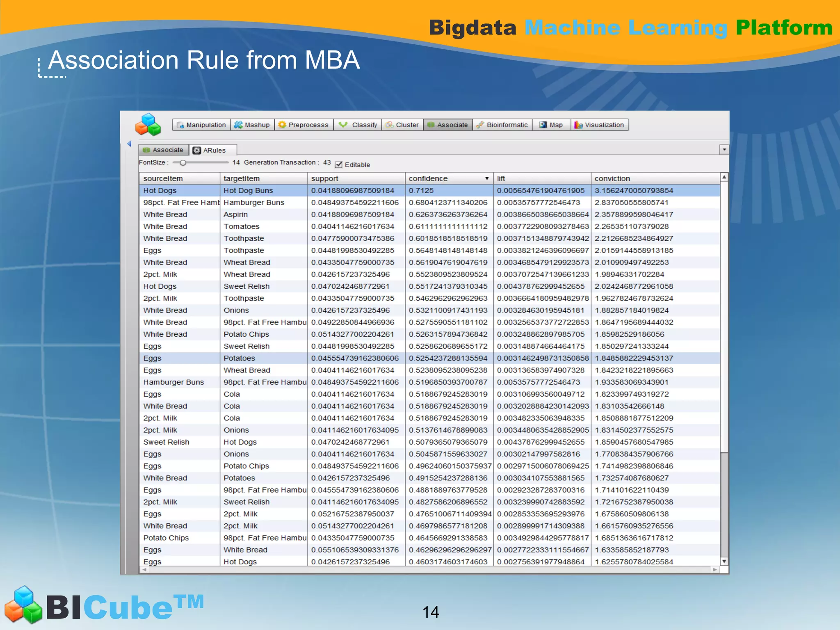Click the horizontal scroll left arrow

click(144, 570)
